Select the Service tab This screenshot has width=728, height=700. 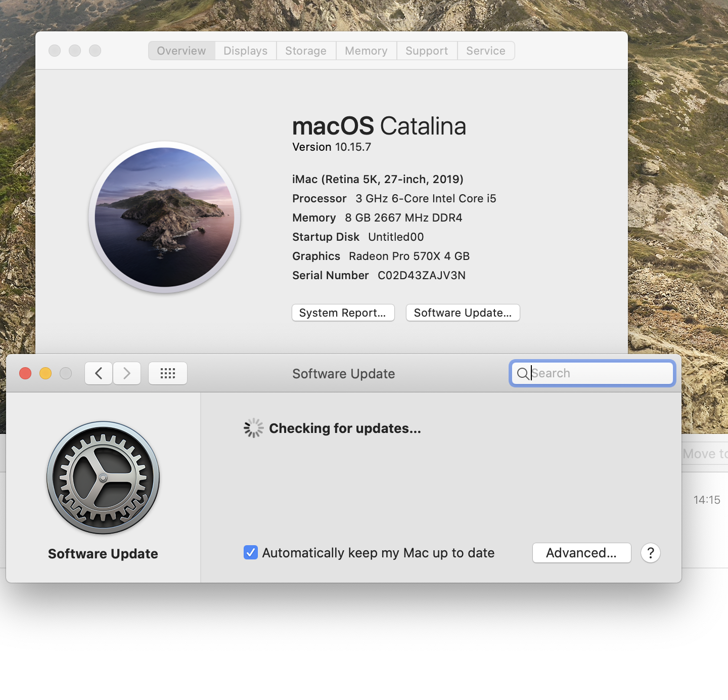(486, 51)
